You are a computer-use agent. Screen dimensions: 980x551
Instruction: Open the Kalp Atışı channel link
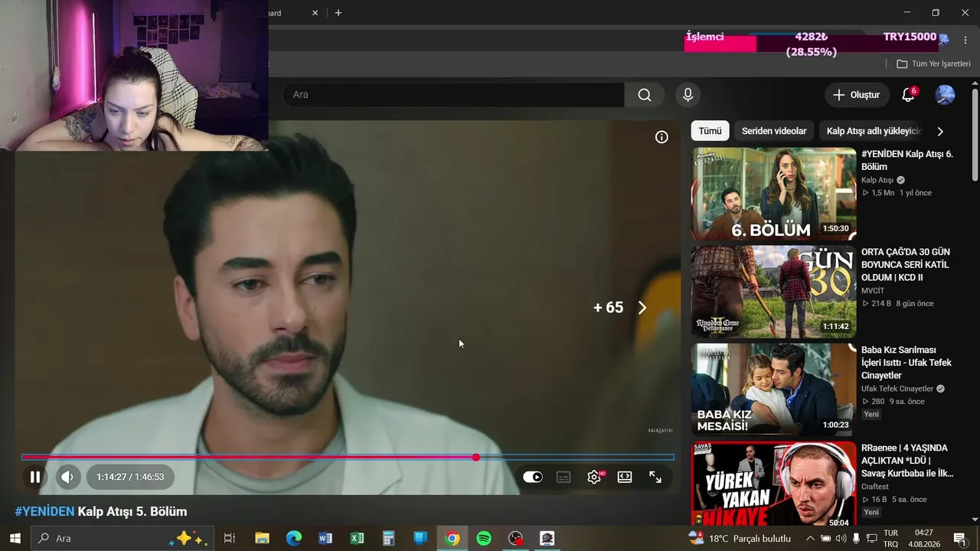coord(877,181)
